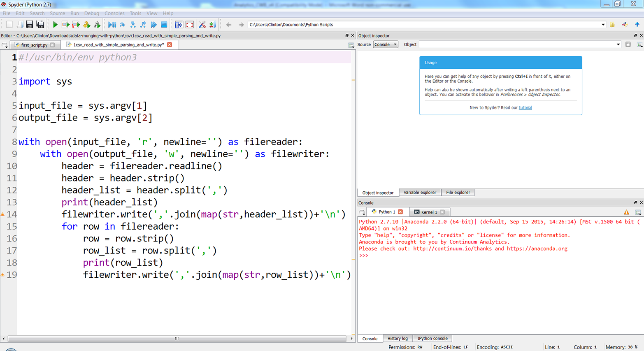Viewport: 644px width, 351px height.
Task: Click the console warning triangle icon
Action: point(627,212)
